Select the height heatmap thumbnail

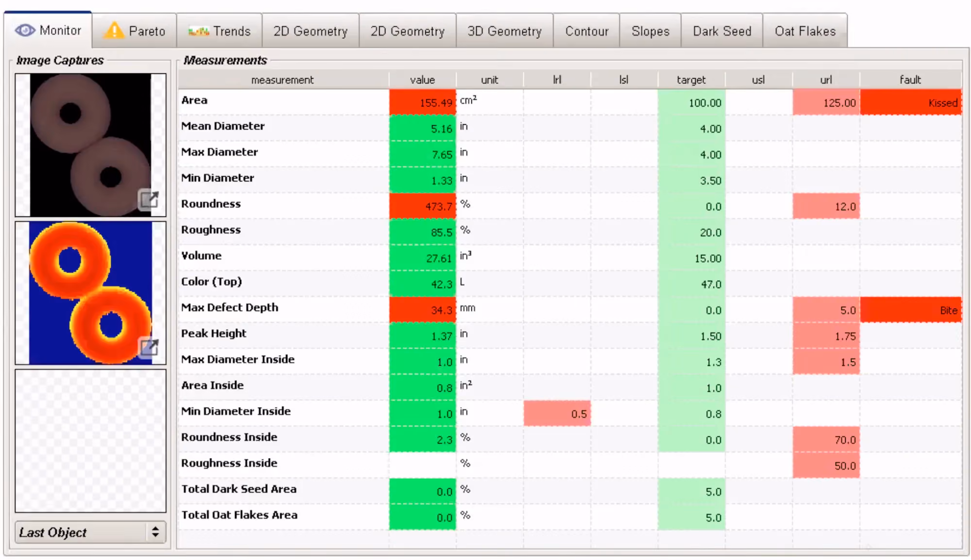tap(91, 293)
